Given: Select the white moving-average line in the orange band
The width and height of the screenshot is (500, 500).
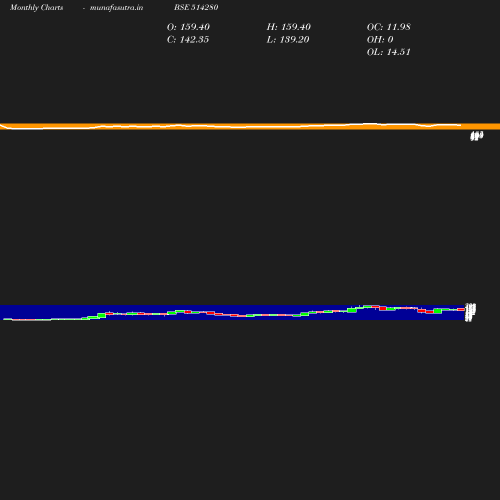Looking at the screenshot, I should [231, 126].
